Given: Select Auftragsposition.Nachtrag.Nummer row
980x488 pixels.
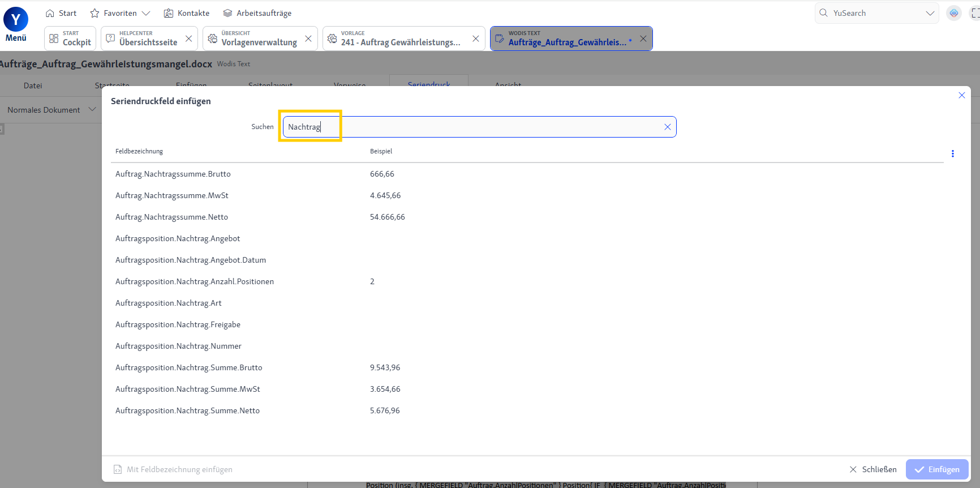Looking at the screenshot, I should (527, 346).
